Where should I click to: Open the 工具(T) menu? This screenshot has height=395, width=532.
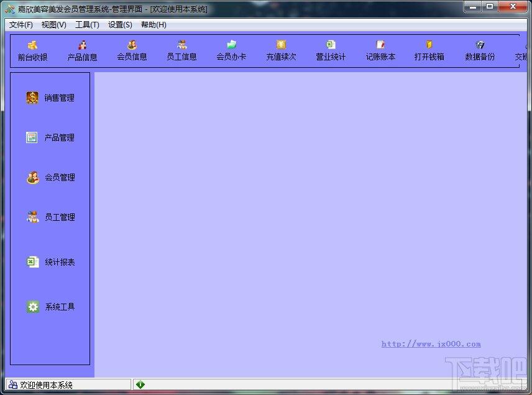point(87,25)
